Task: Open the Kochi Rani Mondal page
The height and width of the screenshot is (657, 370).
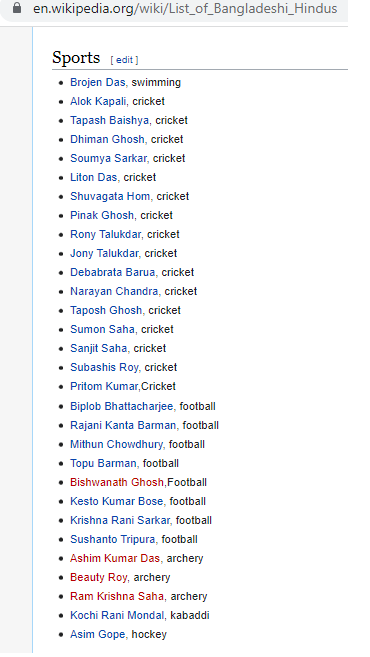Action: (117, 616)
